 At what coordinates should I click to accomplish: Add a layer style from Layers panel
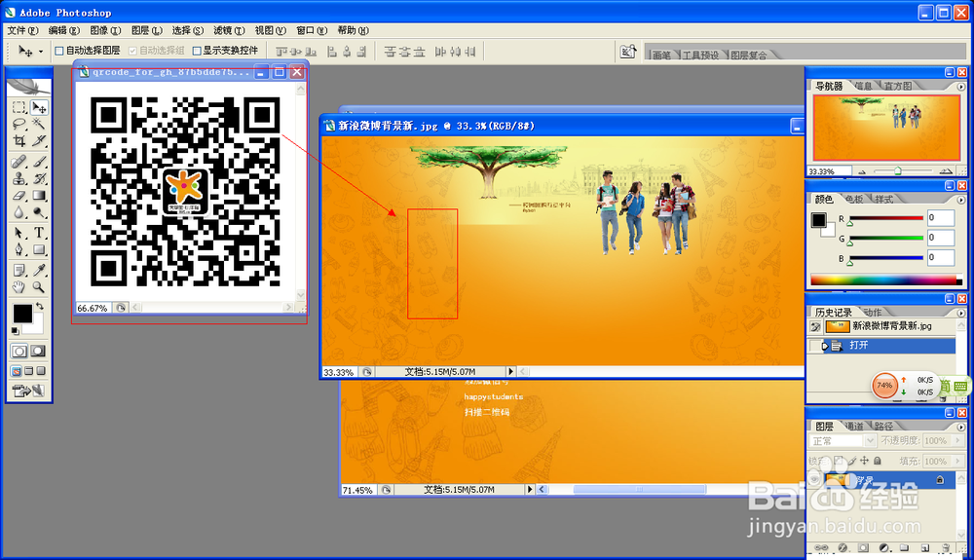pyautogui.click(x=843, y=547)
